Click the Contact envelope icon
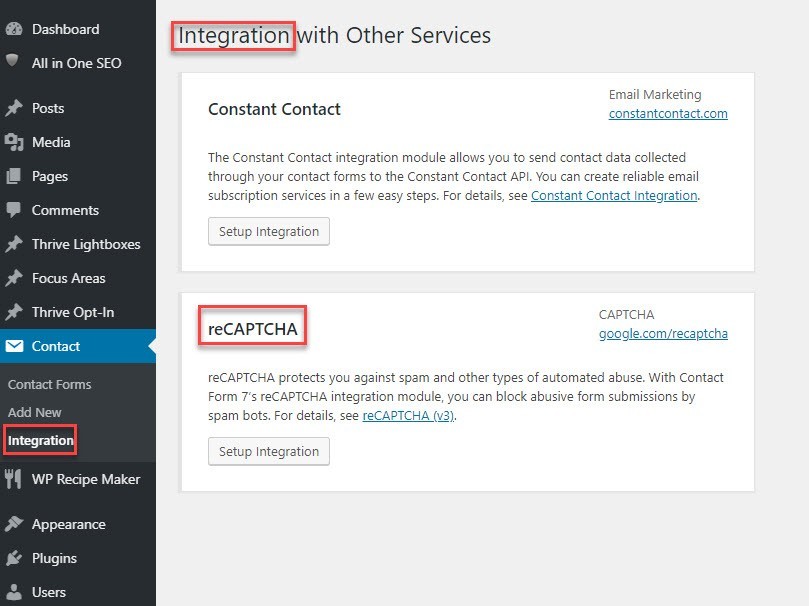809x606 pixels. 14,346
